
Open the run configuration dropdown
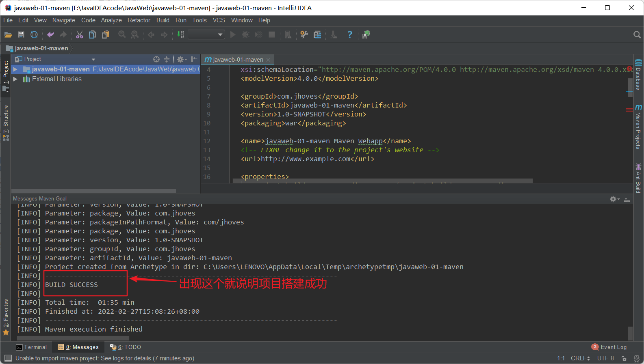tap(206, 35)
